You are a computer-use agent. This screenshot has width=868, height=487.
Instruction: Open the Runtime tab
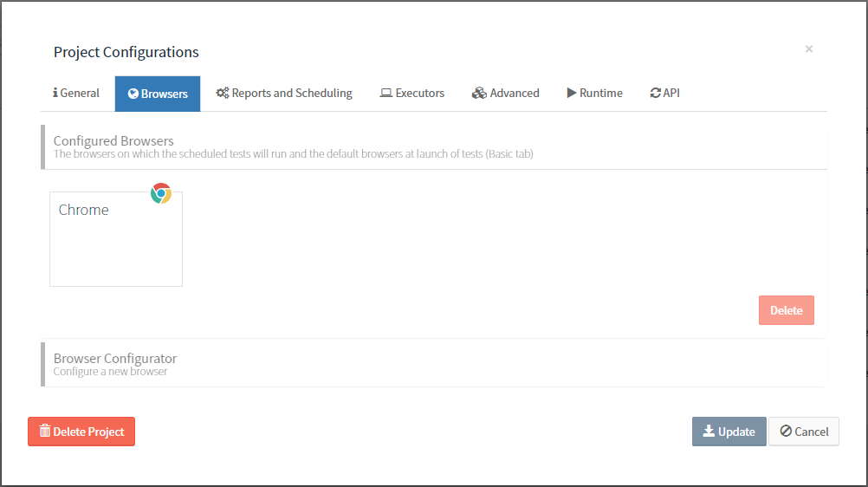[x=594, y=93]
